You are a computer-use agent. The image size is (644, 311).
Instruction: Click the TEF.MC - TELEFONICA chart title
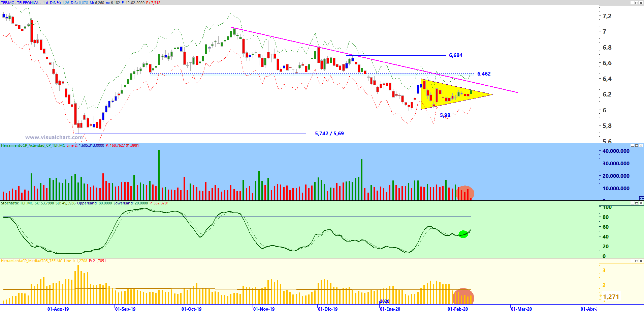click(x=20, y=3)
